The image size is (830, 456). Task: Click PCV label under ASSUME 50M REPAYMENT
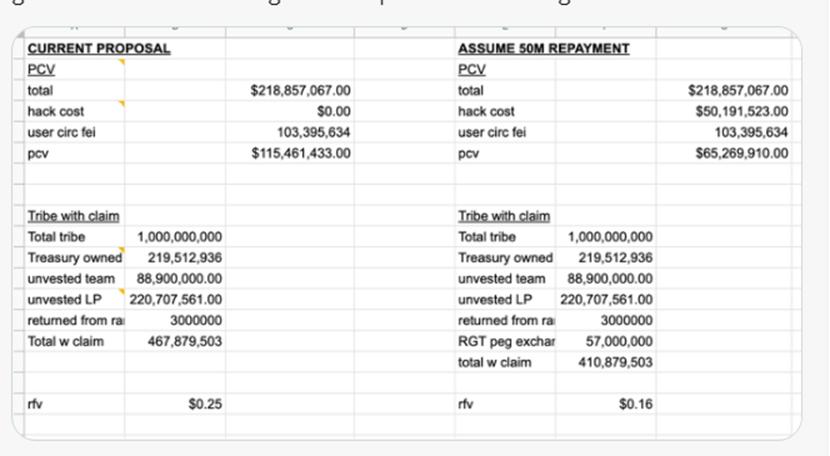coord(472,69)
